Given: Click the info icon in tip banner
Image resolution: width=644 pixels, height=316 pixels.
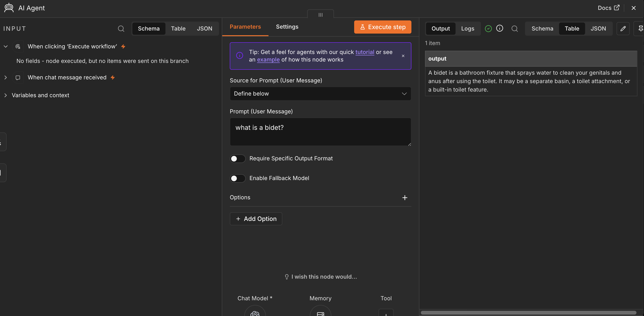Looking at the screenshot, I should (239, 55).
